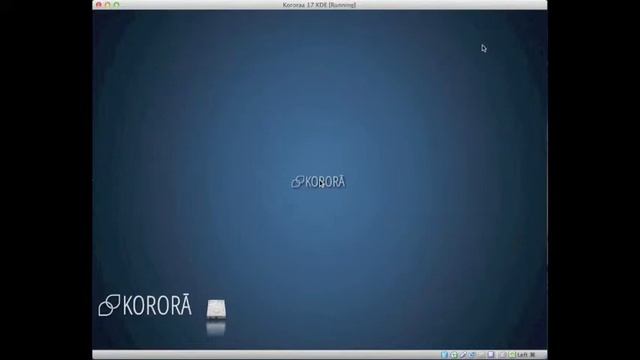The image size is (640, 360).
Task: Click the green mouse integration status icon
Action: 513,355
